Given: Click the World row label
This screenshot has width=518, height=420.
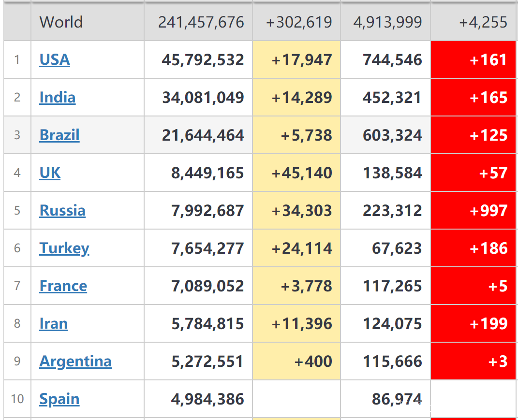Looking at the screenshot, I should (x=61, y=22).
